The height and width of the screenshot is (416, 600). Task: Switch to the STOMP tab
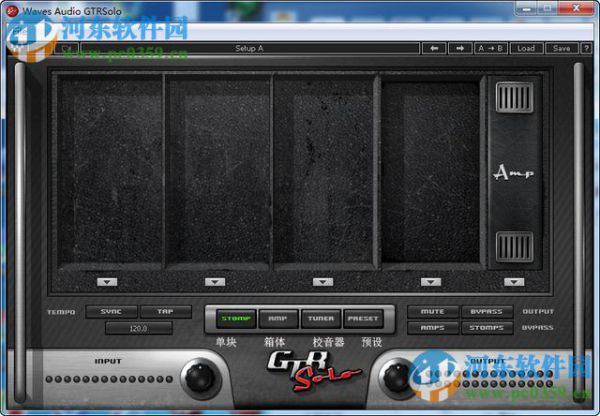(x=236, y=318)
